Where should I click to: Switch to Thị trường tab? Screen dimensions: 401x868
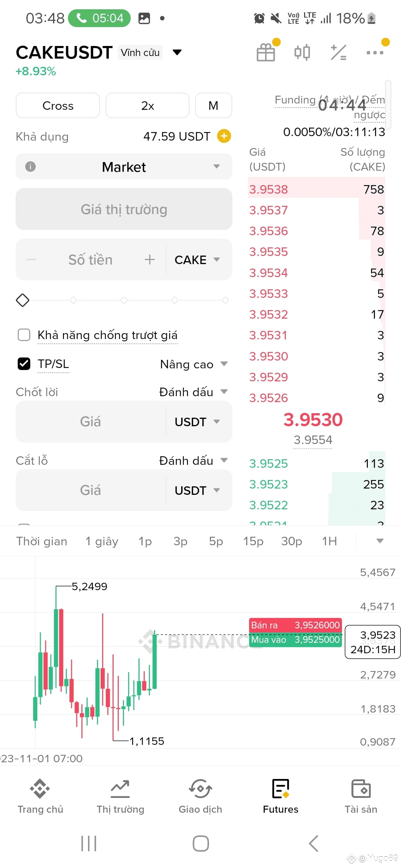pos(120,796)
